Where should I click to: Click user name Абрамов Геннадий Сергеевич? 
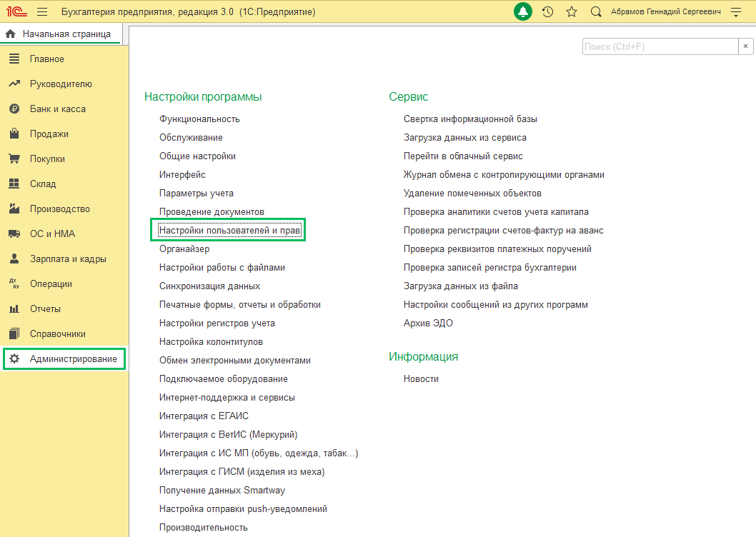(666, 11)
